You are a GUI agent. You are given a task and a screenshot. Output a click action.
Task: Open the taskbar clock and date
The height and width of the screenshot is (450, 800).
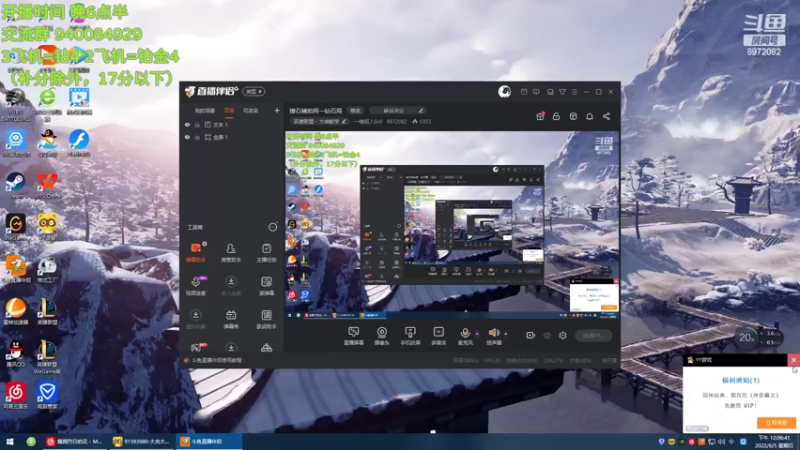point(773,442)
